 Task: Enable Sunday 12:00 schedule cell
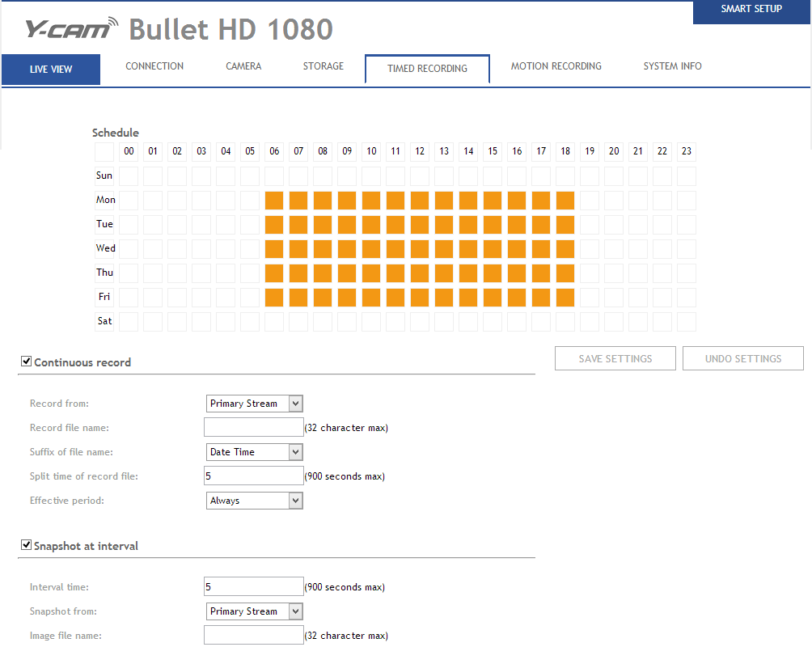coord(420,176)
